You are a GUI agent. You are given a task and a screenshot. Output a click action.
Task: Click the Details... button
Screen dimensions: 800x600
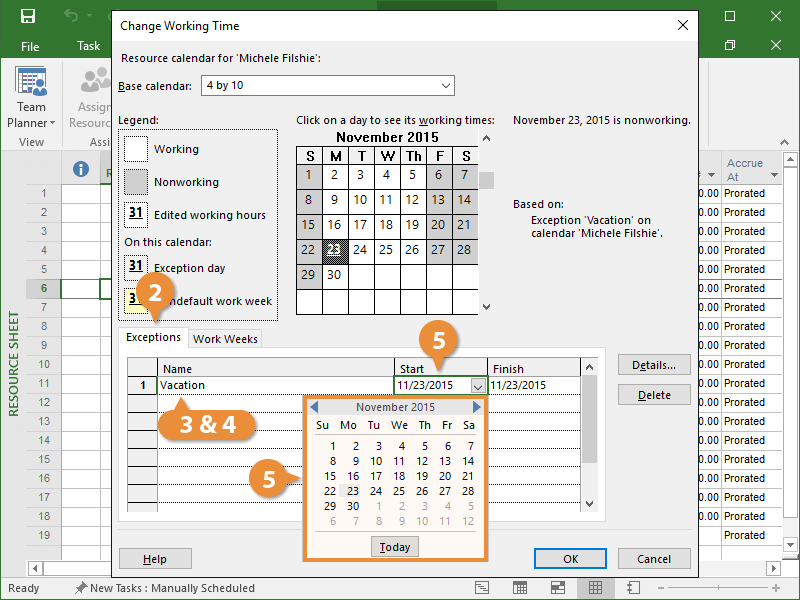point(654,366)
